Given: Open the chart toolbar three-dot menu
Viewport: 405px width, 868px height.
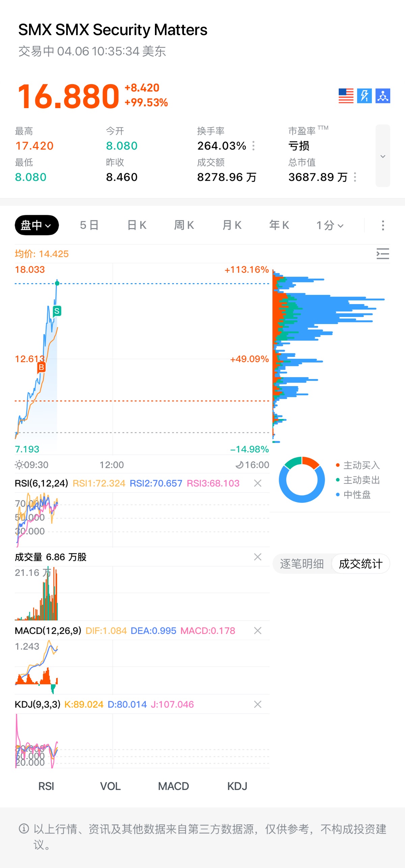Looking at the screenshot, I should tap(383, 225).
